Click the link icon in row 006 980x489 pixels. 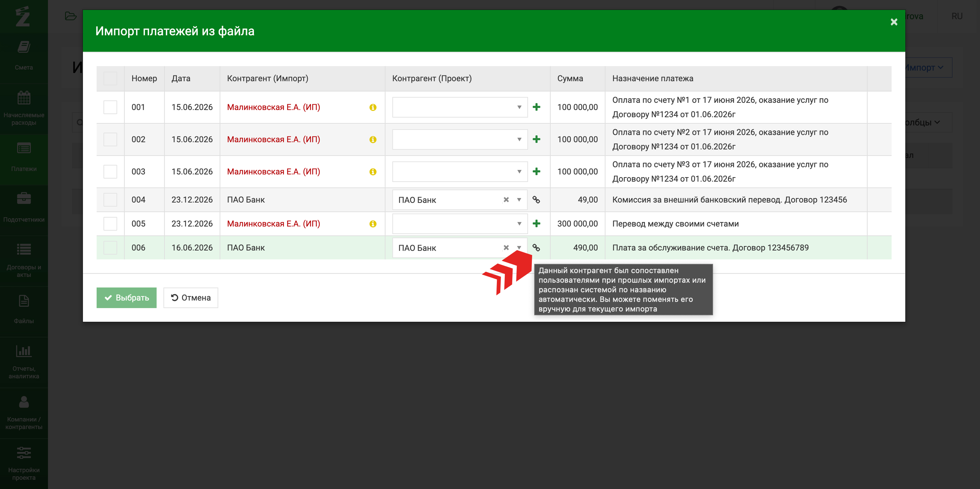tap(536, 248)
